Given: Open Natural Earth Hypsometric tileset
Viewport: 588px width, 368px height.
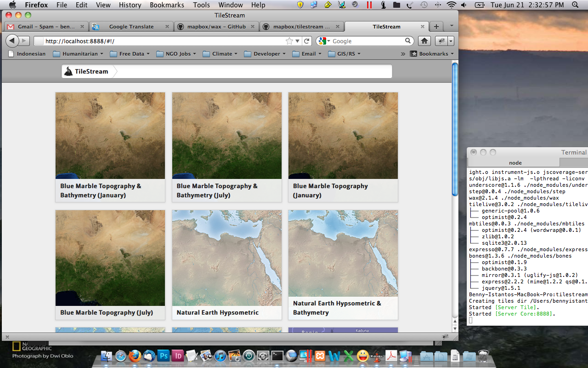Looking at the screenshot, I should coord(226,264).
